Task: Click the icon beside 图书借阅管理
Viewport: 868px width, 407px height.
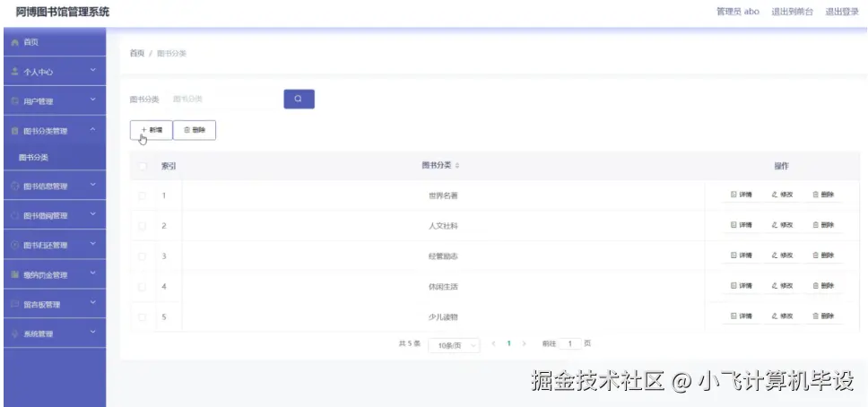Action: (15, 215)
